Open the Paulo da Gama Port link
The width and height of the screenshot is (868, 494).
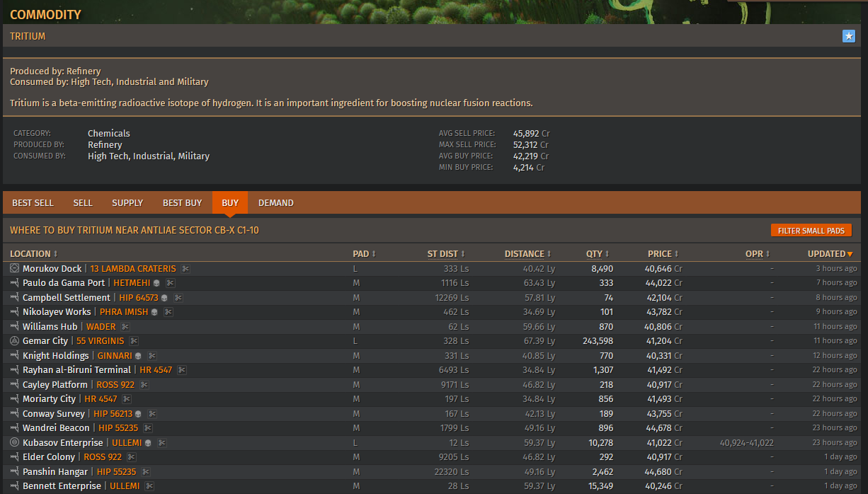(x=64, y=283)
